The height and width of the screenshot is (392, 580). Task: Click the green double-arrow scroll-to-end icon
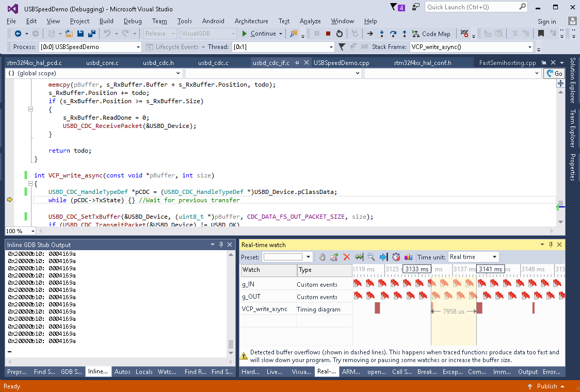[359, 257]
